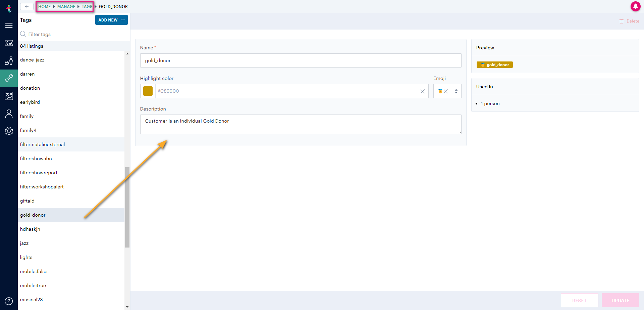Click the Name input field
644x310 pixels.
pos(301,60)
